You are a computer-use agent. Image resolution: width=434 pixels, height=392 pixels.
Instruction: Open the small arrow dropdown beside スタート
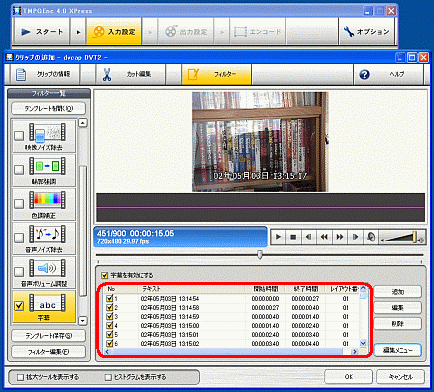pos(78,32)
